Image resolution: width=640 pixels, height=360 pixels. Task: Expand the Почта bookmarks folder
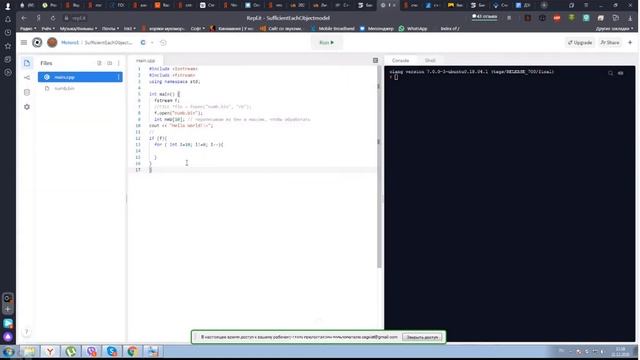point(110,29)
